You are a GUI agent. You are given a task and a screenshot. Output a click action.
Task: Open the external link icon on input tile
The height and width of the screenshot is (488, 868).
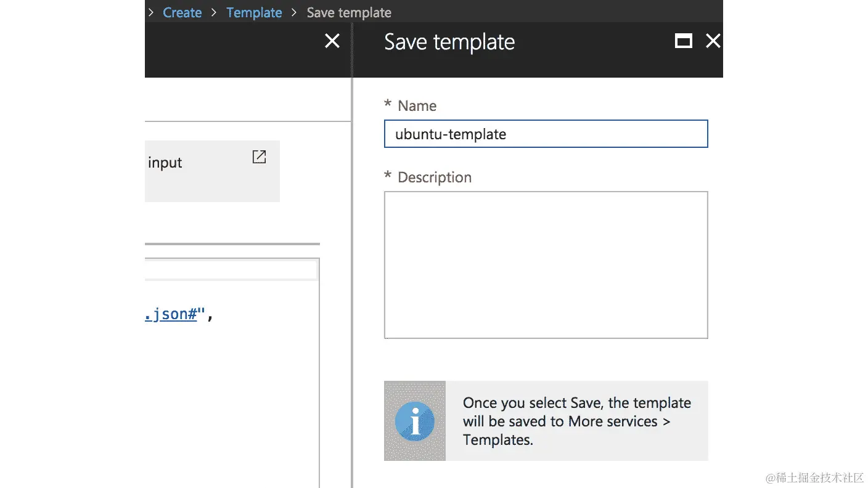(x=260, y=157)
